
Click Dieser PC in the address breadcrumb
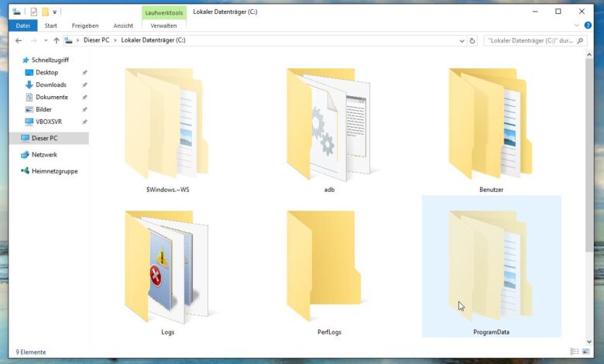(97, 40)
